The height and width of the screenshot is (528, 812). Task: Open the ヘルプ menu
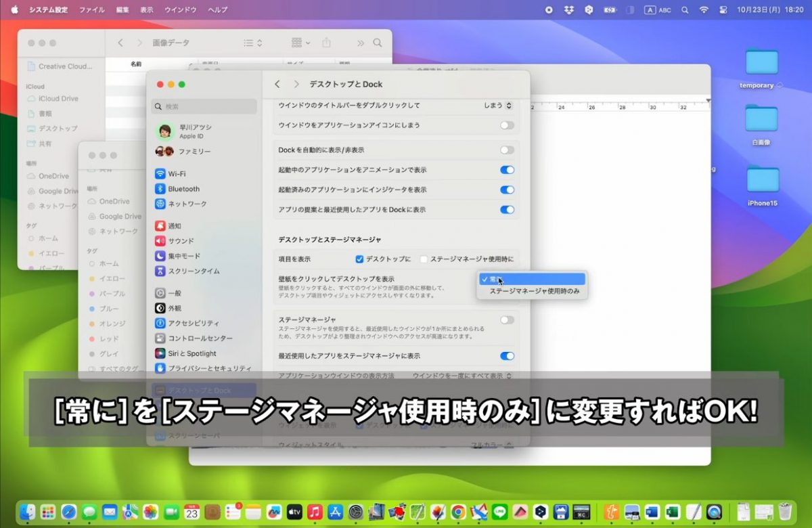tap(218, 9)
